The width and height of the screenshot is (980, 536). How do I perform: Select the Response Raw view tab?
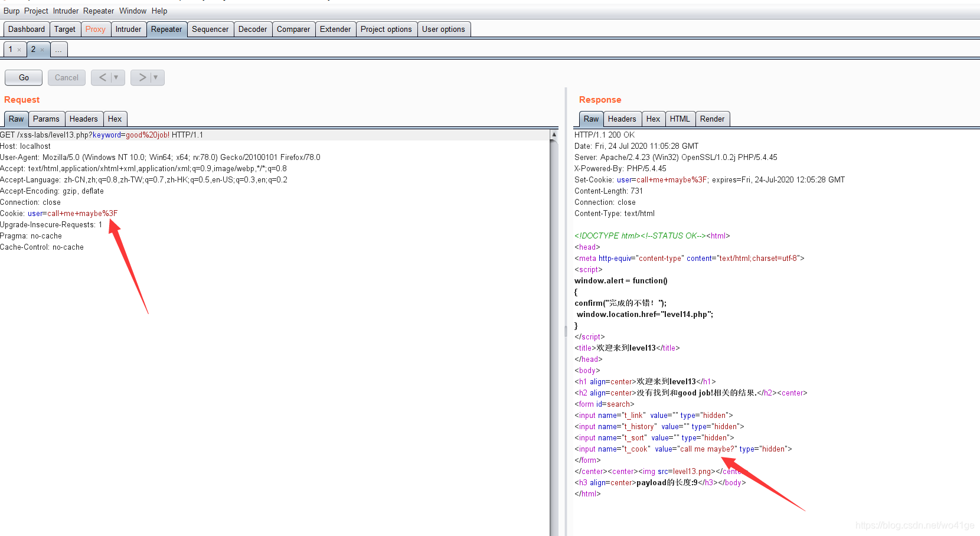point(592,119)
